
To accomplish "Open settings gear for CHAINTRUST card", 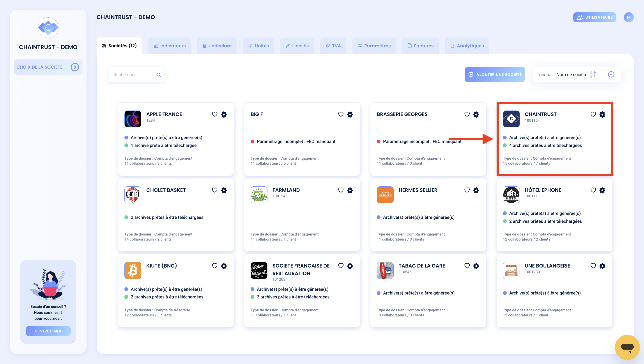I will click(x=603, y=114).
